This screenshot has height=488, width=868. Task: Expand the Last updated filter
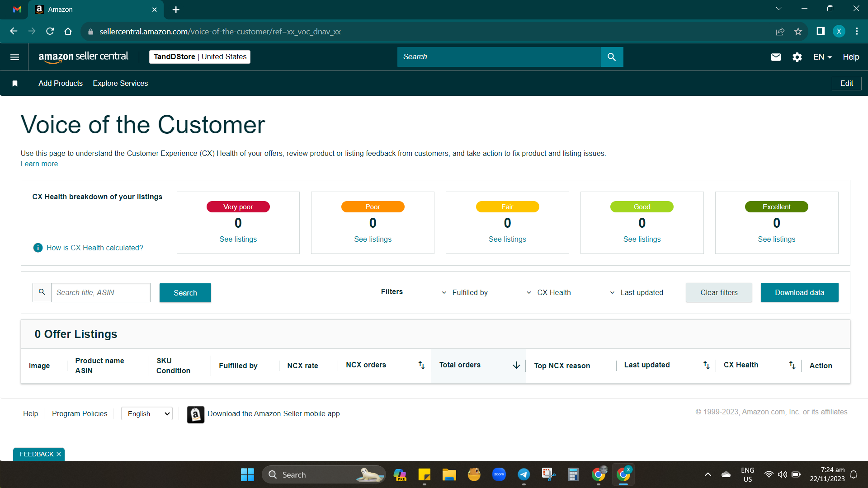[x=637, y=292]
